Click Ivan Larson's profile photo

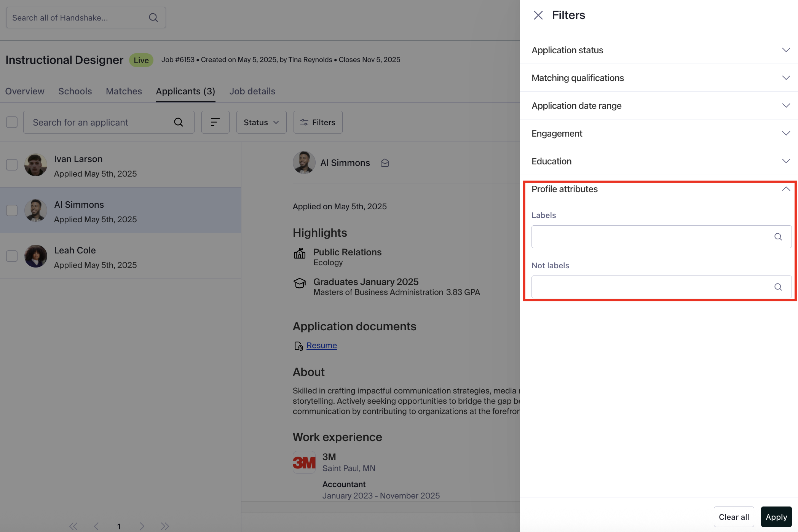[36, 165]
